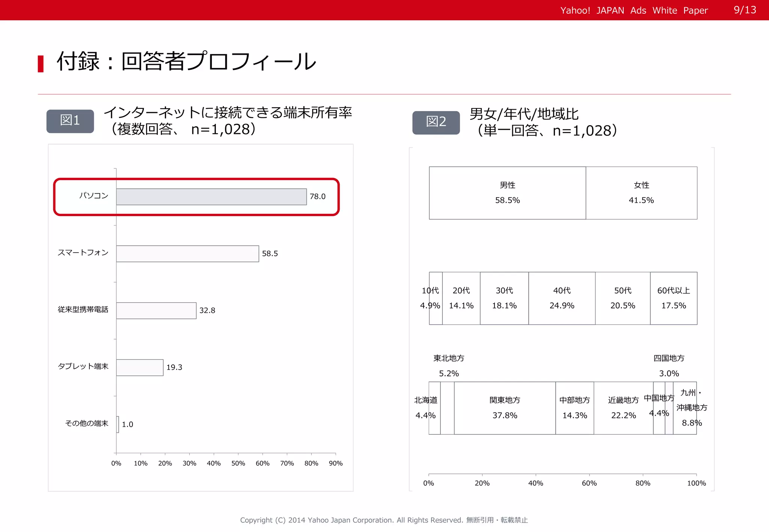Click the スマートフォン bar
This screenshot has width=769, height=532.
coord(187,254)
